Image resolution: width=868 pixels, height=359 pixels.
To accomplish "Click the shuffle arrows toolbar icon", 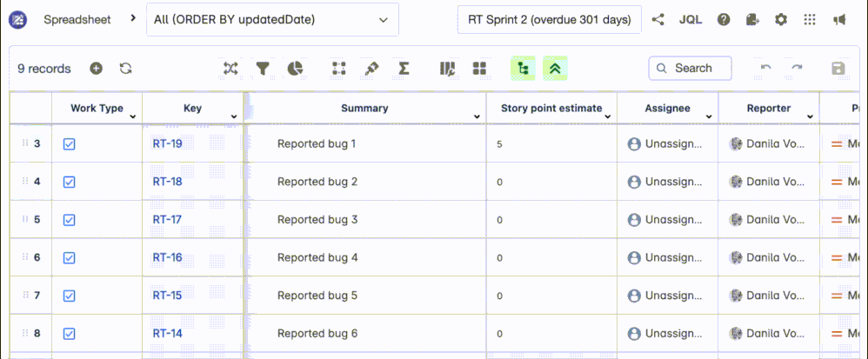I will click(x=230, y=69).
